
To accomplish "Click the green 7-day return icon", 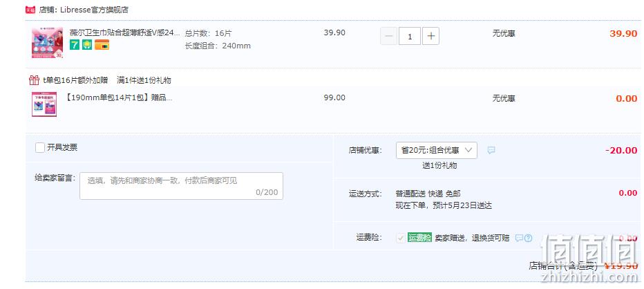I will [x=75, y=45].
